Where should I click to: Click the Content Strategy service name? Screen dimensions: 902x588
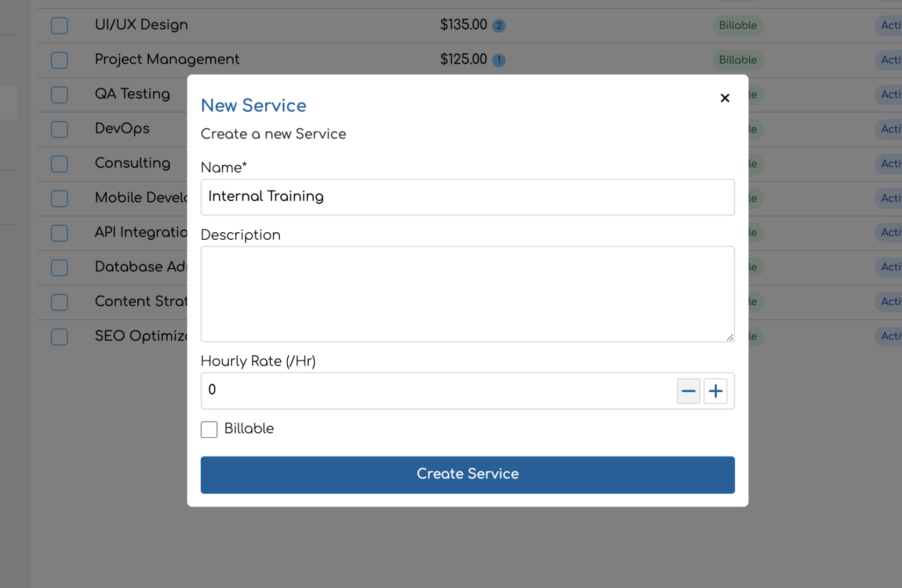[x=141, y=302]
